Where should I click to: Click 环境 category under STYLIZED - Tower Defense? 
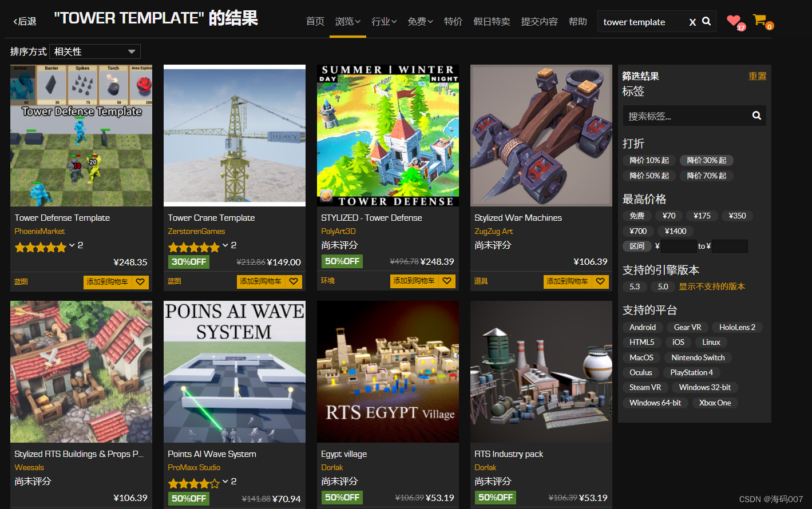tap(327, 281)
